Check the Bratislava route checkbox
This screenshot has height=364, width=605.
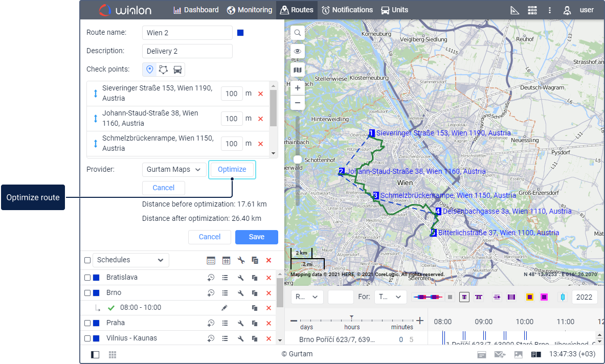tap(87, 278)
